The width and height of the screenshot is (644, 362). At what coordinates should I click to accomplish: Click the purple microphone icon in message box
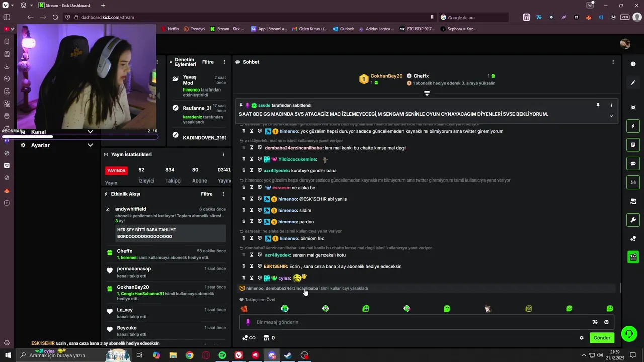pyautogui.click(x=248, y=322)
